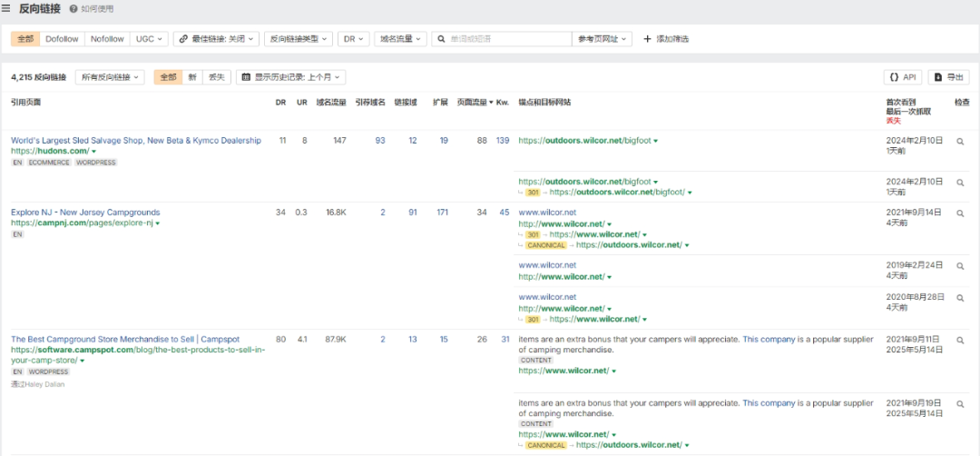The height and width of the screenshot is (456, 980).
Task: Inspect Campspot link dated 2021年9月11日
Action: click(x=961, y=341)
